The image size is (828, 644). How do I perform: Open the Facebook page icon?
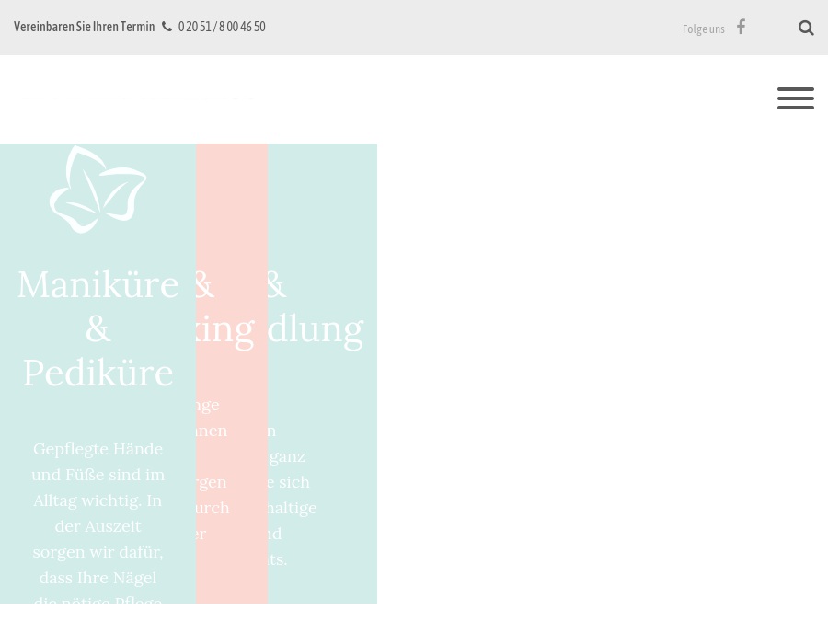741,27
